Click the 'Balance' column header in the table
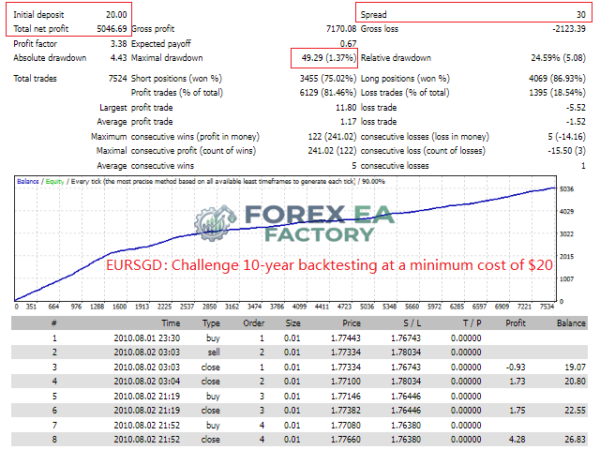 coord(571,323)
